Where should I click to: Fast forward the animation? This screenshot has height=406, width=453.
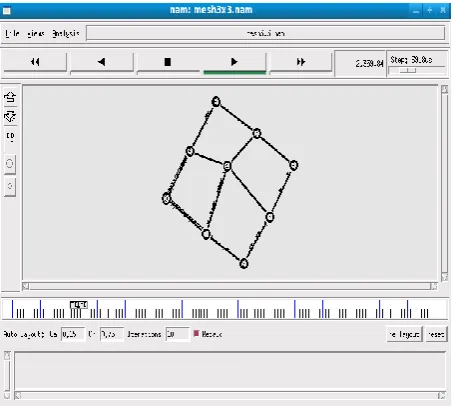301,62
